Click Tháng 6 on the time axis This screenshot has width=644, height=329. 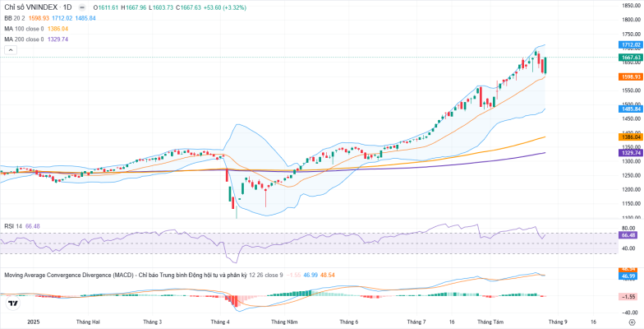[349, 322]
